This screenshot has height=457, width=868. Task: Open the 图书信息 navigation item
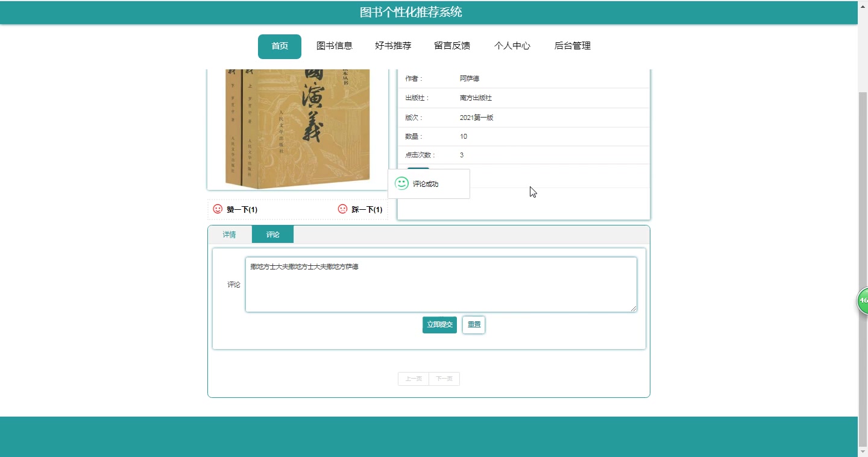[335, 46]
